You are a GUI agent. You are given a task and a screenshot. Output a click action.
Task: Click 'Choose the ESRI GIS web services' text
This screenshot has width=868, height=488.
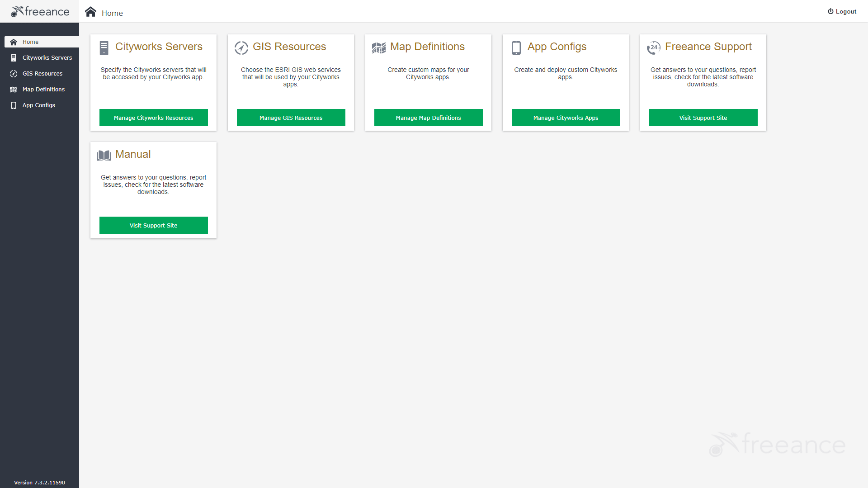[x=291, y=77]
